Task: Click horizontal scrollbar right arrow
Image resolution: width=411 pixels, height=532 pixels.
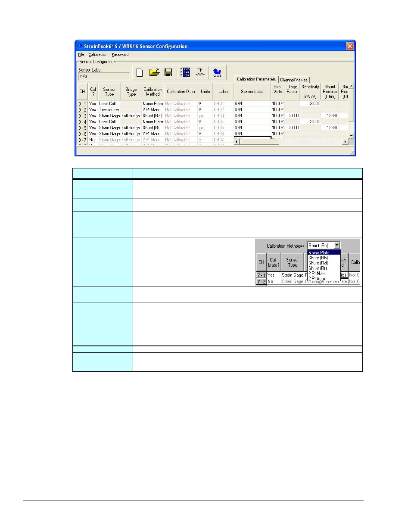Action: (345, 142)
